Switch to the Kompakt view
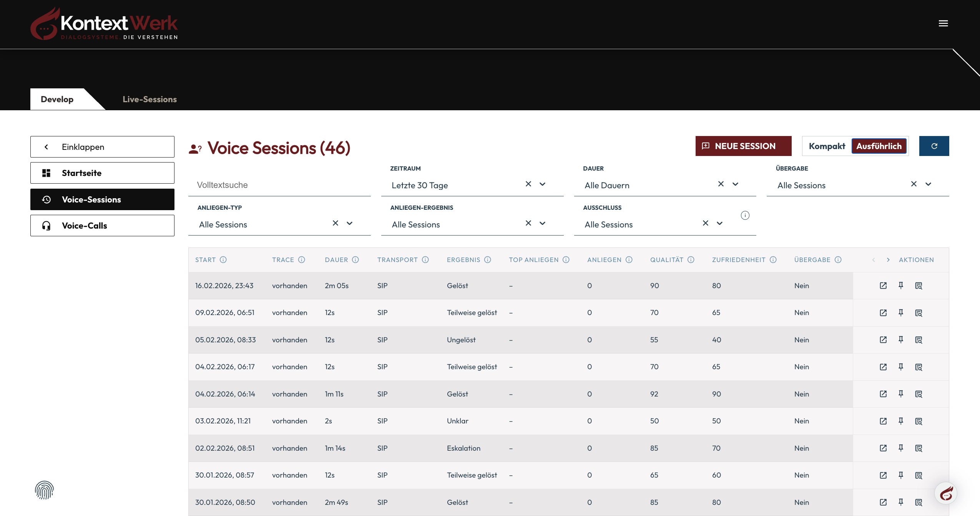This screenshot has height=516, width=980. click(x=827, y=146)
